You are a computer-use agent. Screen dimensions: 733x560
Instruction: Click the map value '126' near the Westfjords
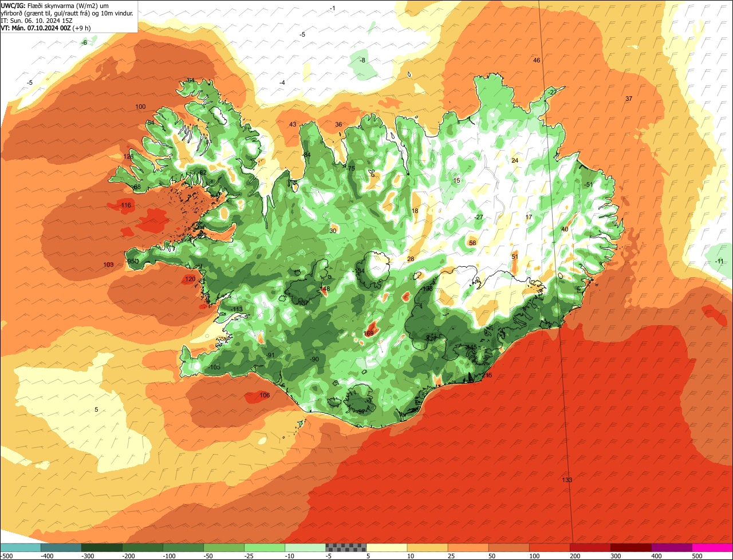(128, 157)
